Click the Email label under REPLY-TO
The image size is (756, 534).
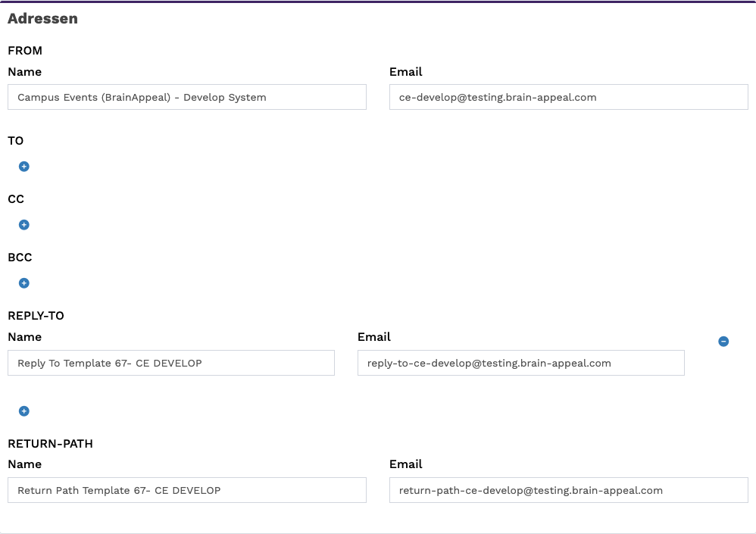pyautogui.click(x=374, y=337)
